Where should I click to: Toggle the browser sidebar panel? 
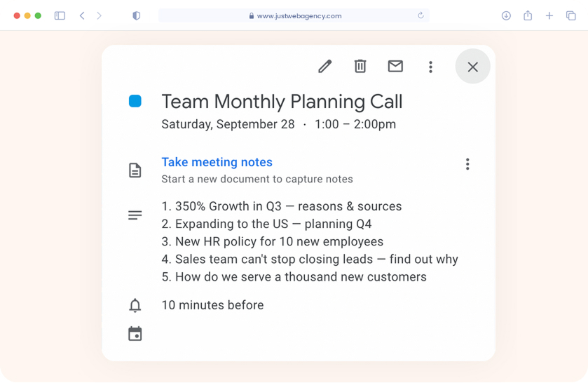60,15
